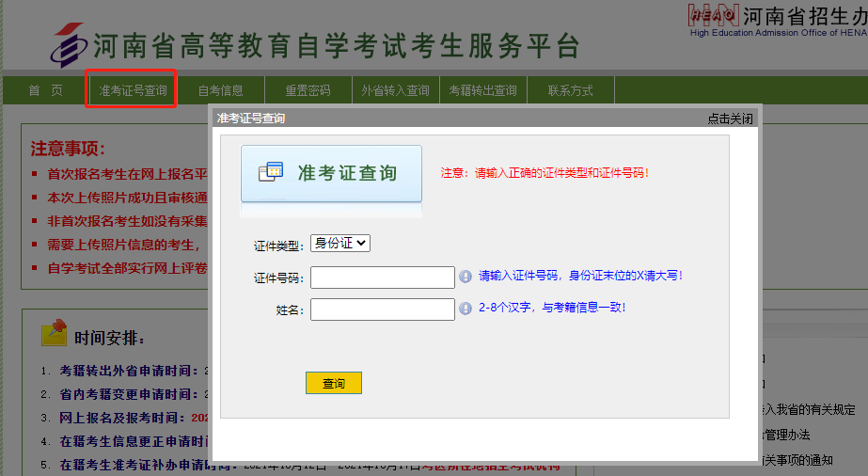Open the 重置密码 navigation item
The width and height of the screenshot is (868, 476).
click(x=308, y=90)
